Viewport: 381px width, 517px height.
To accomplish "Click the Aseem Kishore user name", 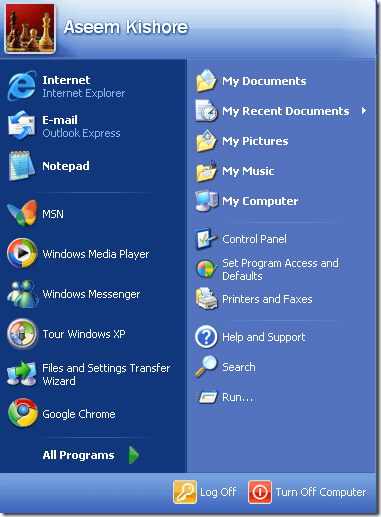I will pos(126,27).
